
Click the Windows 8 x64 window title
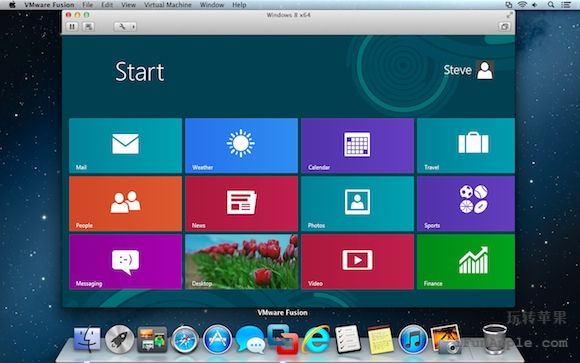click(x=289, y=15)
